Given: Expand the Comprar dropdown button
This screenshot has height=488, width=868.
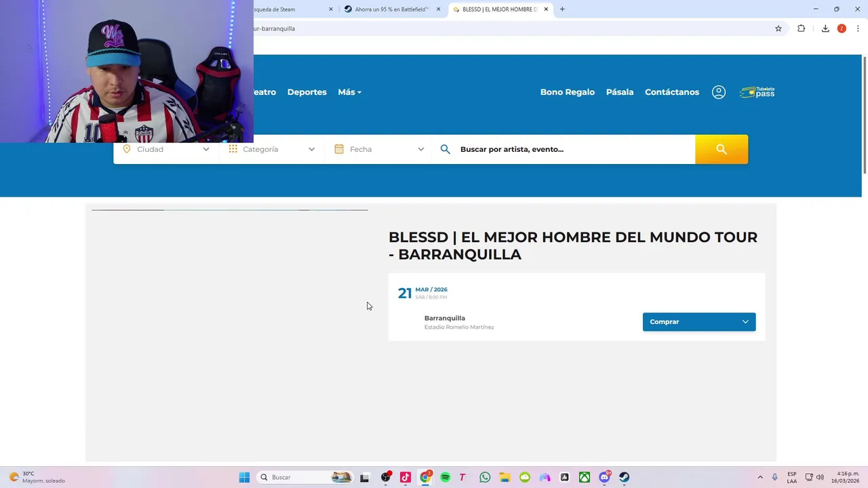Looking at the screenshot, I should point(699,322).
